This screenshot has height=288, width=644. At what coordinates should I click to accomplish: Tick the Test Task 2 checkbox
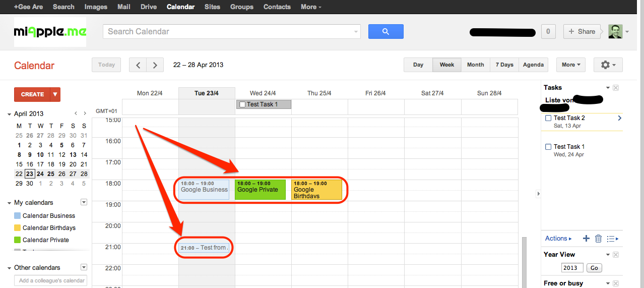pyautogui.click(x=548, y=118)
